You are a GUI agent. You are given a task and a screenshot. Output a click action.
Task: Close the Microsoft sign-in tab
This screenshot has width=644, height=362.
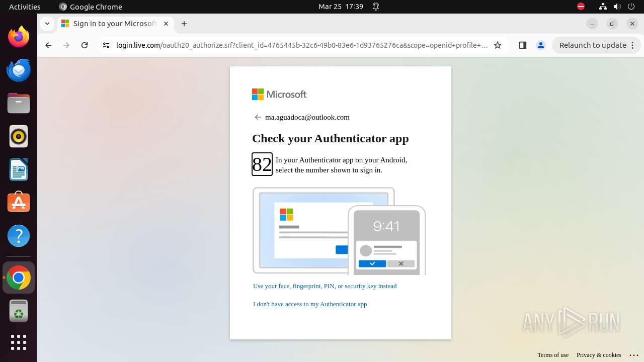click(166, 24)
